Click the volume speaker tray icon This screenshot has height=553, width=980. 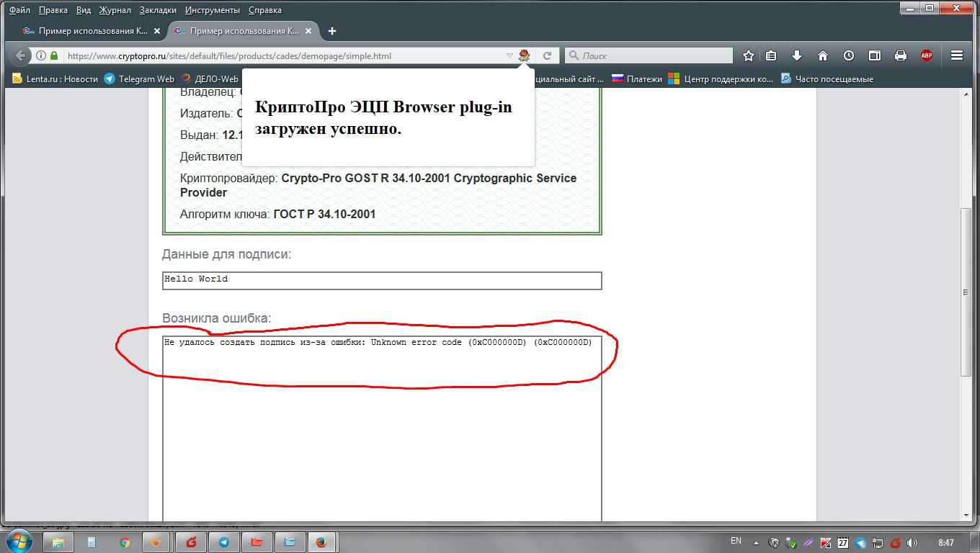coord(912,543)
